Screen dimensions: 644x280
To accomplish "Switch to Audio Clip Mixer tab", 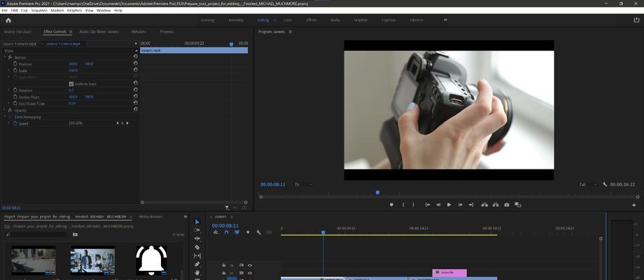I will (99, 31).
